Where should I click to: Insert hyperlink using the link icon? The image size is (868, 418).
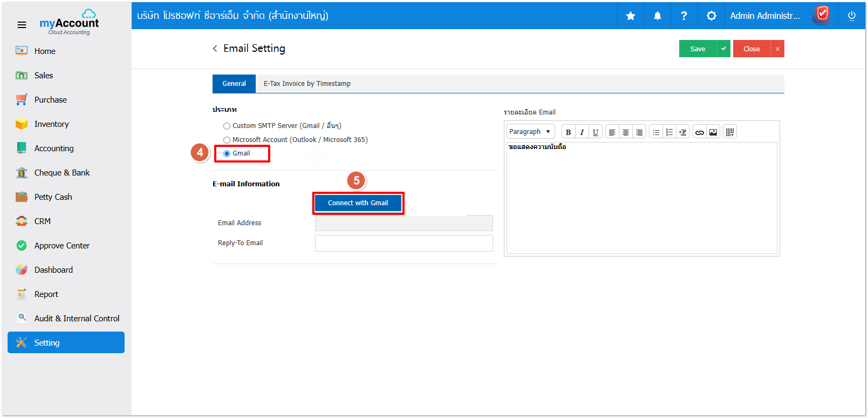(699, 132)
